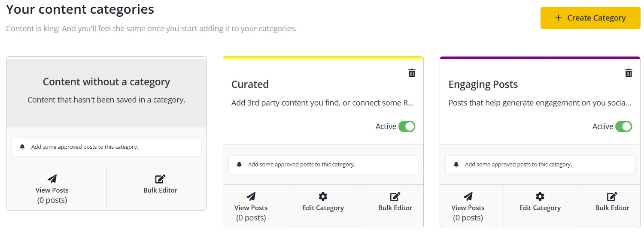Click View Posts paper plane in Engaging Posts
This screenshot has height=235, width=644.
(468, 197)
